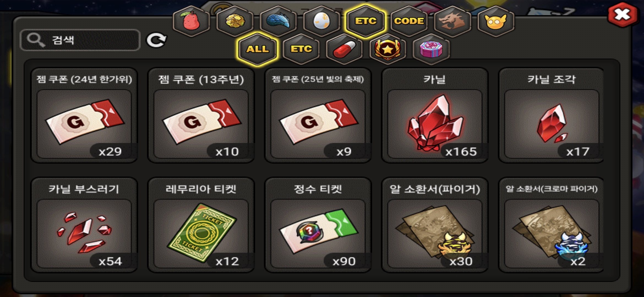Select the dragon head category icon
Viewport: 644px width, 297px height.
452,21
